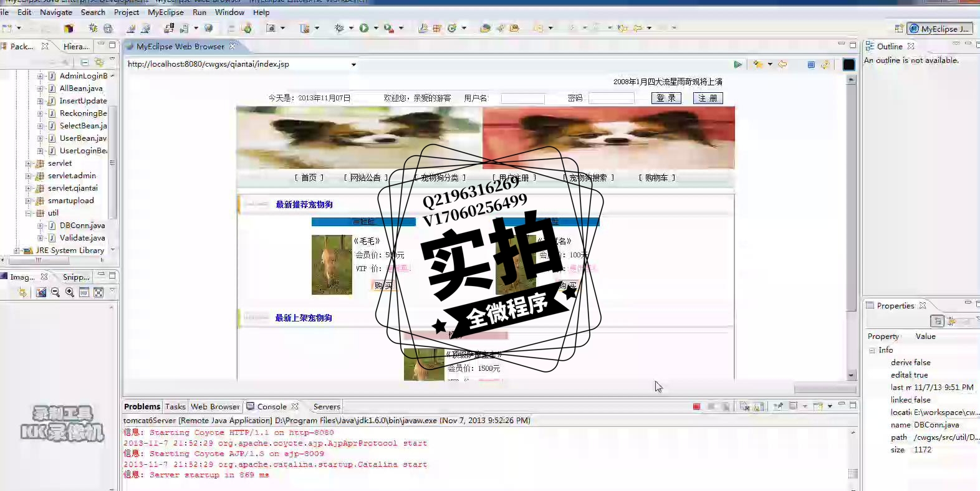Expand the JRE System Library node
Image resolution: width=980 pixels, height=491 pixels.
pos(17,250)
